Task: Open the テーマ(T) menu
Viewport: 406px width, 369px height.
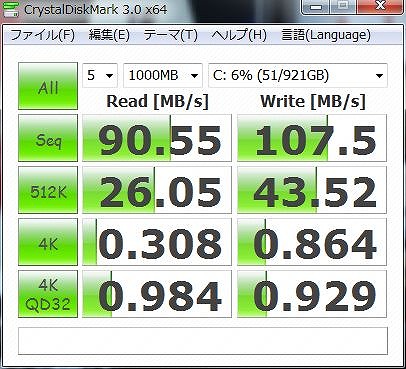Action: 170,35
